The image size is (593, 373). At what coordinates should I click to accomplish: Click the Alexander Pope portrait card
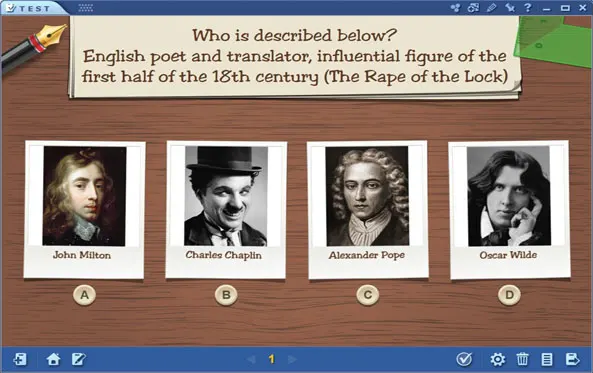pos(368,210)
